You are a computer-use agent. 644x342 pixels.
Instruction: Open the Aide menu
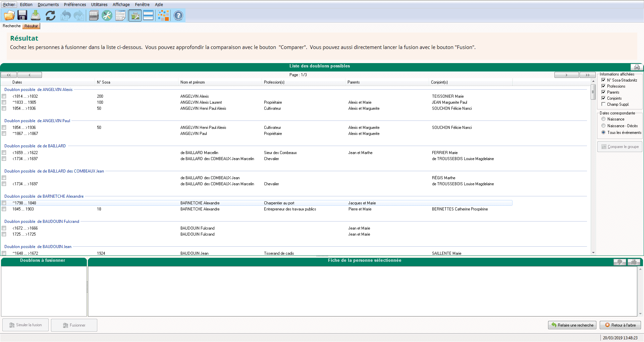[x=159, y=5]
